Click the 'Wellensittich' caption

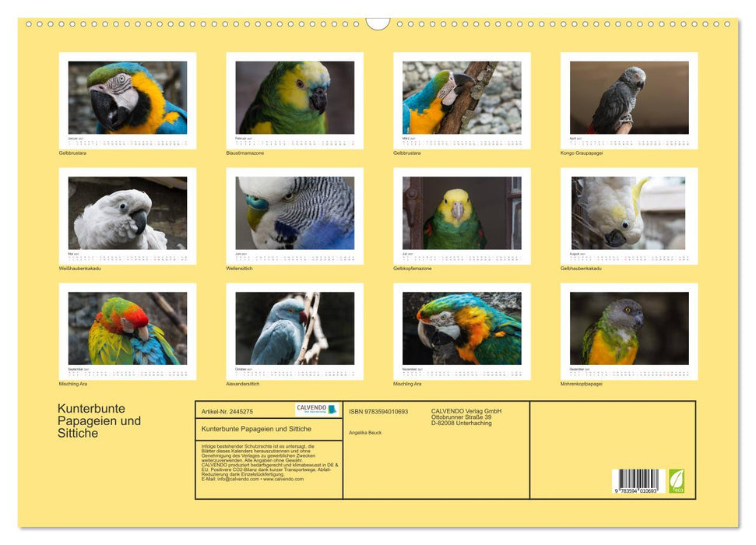[239, 268]
